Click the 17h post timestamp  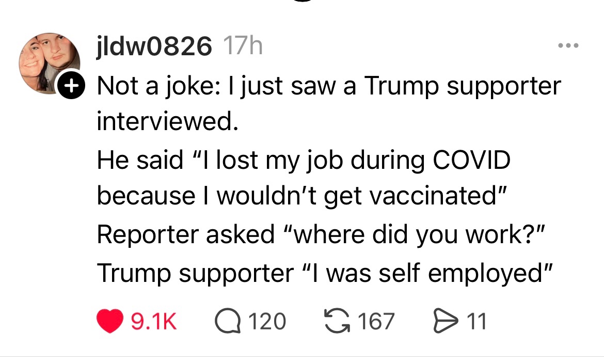pyautogui.click(x=242, y=48)
